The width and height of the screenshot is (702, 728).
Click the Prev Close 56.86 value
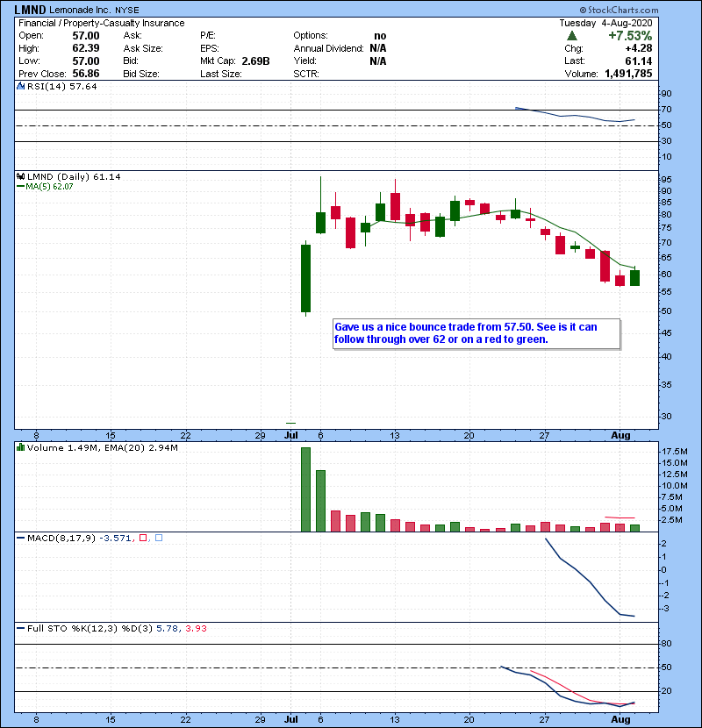click(86, 74)
